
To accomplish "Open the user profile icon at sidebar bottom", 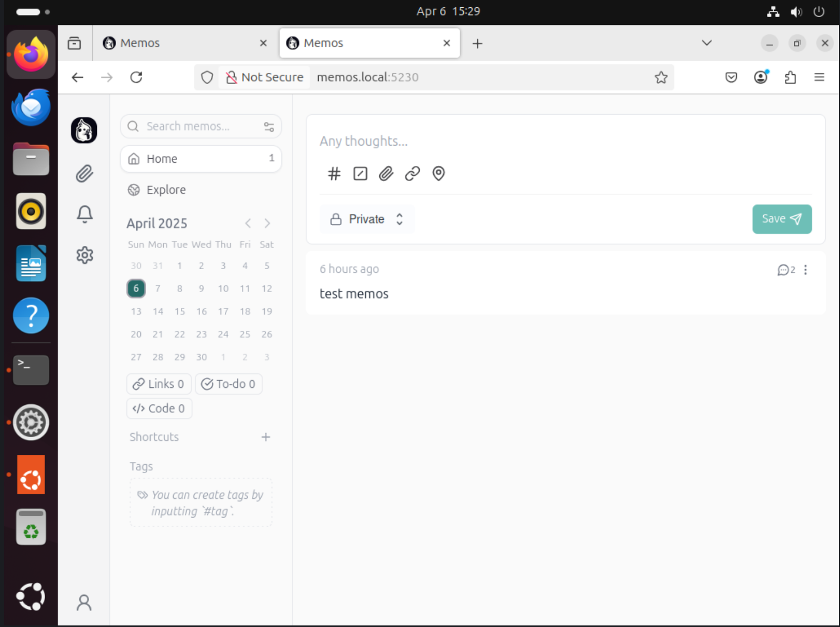I will coord(84,603).
